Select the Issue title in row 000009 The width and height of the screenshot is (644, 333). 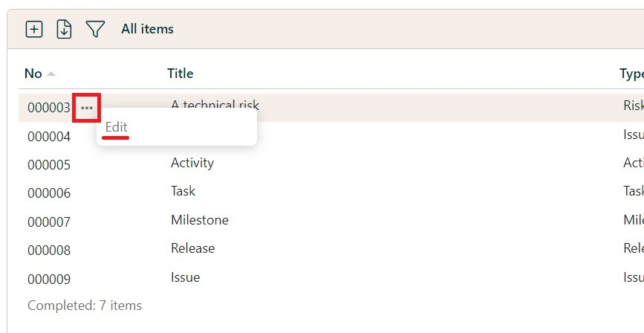(186, 277)
